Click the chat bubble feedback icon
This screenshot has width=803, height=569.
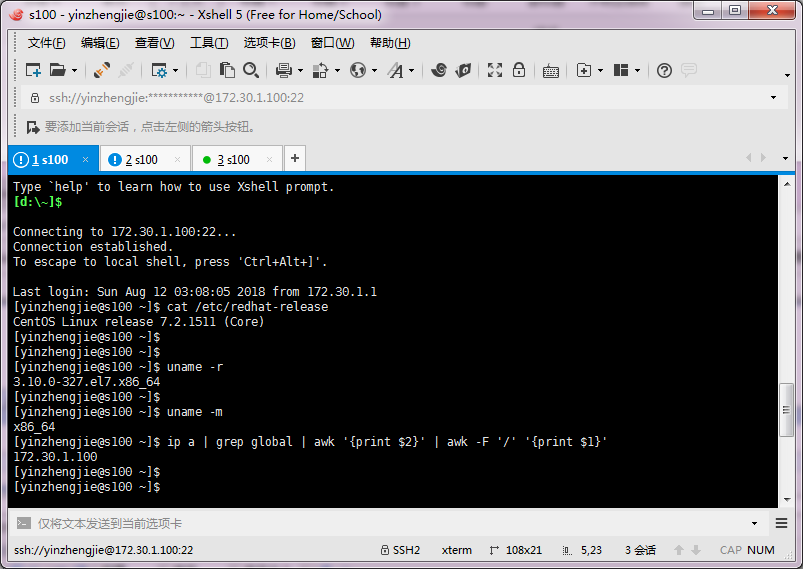689,70
